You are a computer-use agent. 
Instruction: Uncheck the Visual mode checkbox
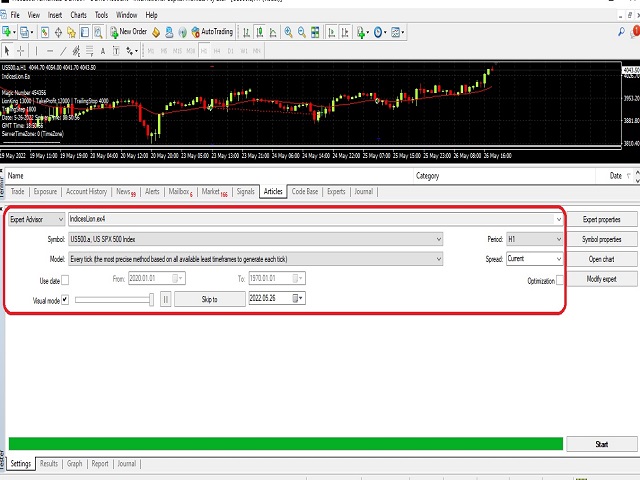[65, 300]
